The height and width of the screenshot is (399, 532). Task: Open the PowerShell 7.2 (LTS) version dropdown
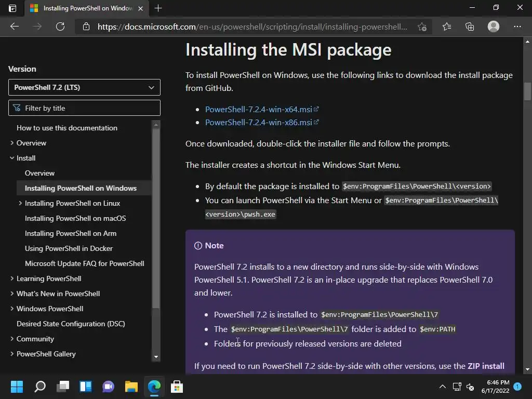84,87
